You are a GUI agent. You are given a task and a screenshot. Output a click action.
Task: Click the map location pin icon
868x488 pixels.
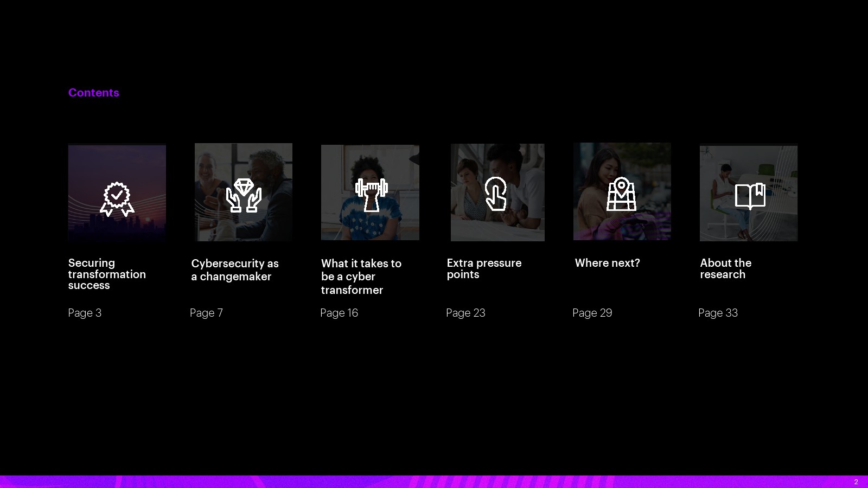pyautogui.click(x=621, y=194)
